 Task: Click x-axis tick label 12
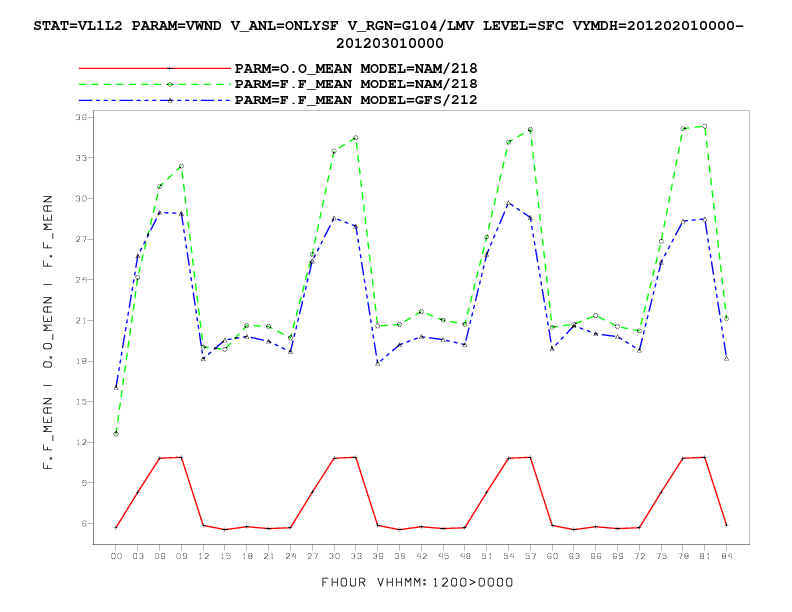click(203, 556)
